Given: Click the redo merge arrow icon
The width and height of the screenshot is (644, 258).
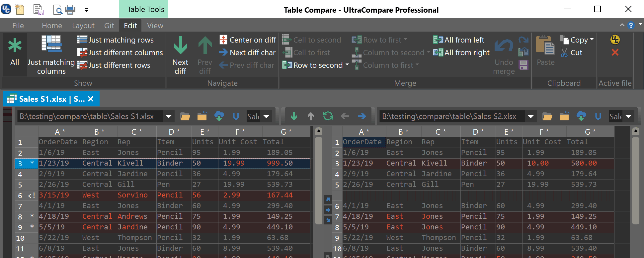Looking at the screenshot, I should pos(523,40).
